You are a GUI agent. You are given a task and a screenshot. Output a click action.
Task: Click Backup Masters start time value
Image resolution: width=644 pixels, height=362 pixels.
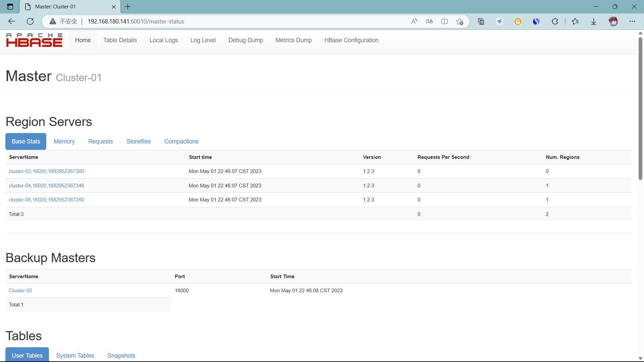pos(306,291)
